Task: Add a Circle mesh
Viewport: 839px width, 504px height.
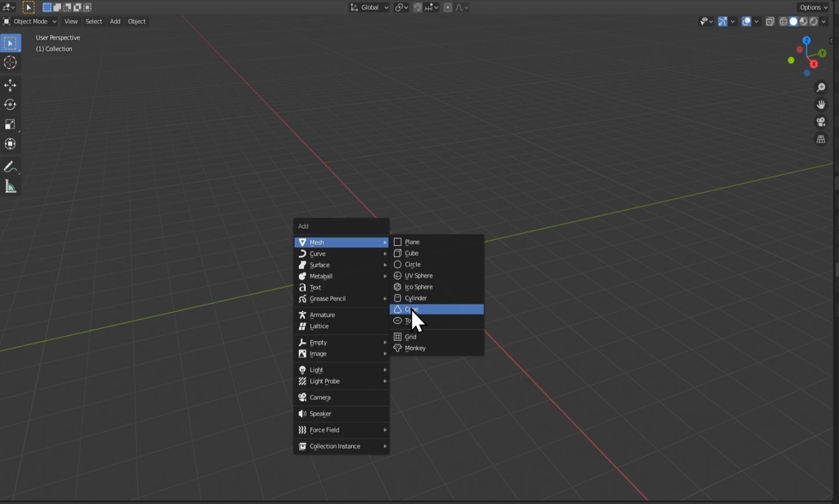Action: (436, 264)
